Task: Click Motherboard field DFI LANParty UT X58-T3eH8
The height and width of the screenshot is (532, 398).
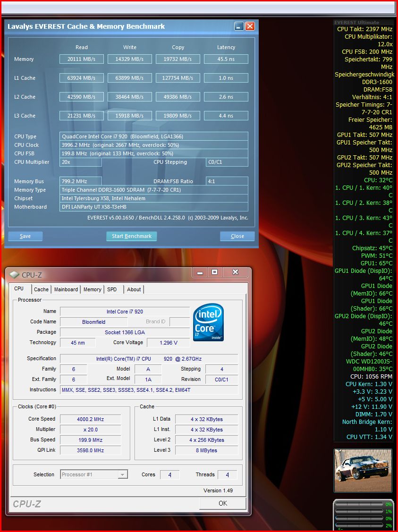Action: click(154, 207)
